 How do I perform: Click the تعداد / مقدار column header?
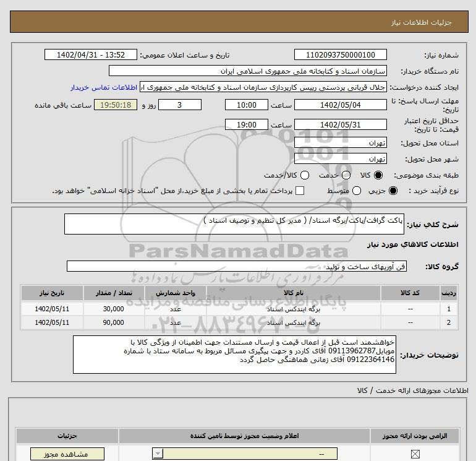click(x=114, y=293)
